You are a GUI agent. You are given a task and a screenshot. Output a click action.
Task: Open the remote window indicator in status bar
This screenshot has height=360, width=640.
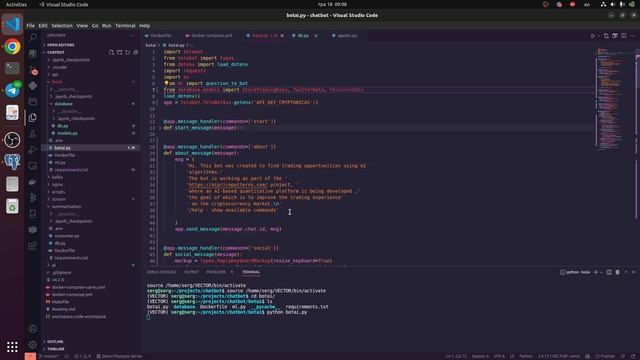(x=30, y=356)
